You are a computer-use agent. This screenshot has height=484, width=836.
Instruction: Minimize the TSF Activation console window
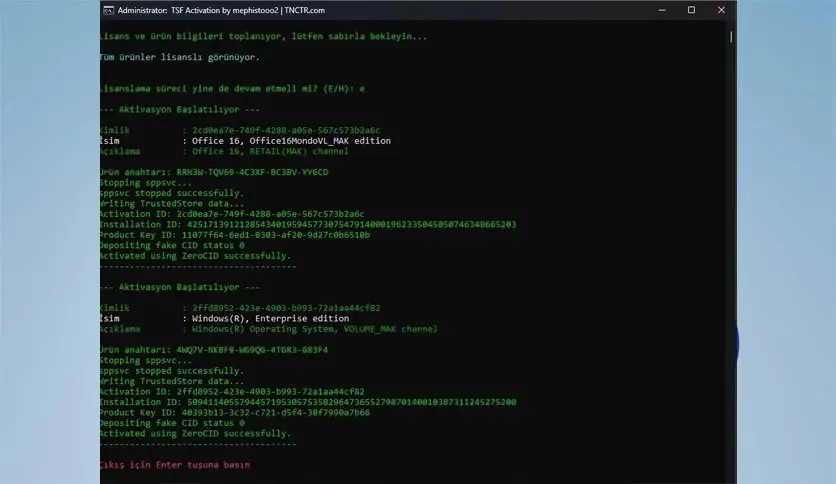tap(662, 10)
